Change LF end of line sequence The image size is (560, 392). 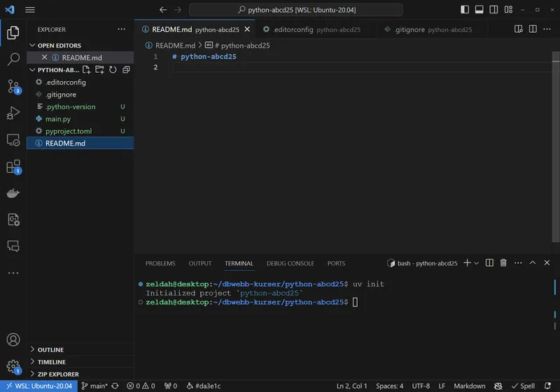(x=442, y=386)
